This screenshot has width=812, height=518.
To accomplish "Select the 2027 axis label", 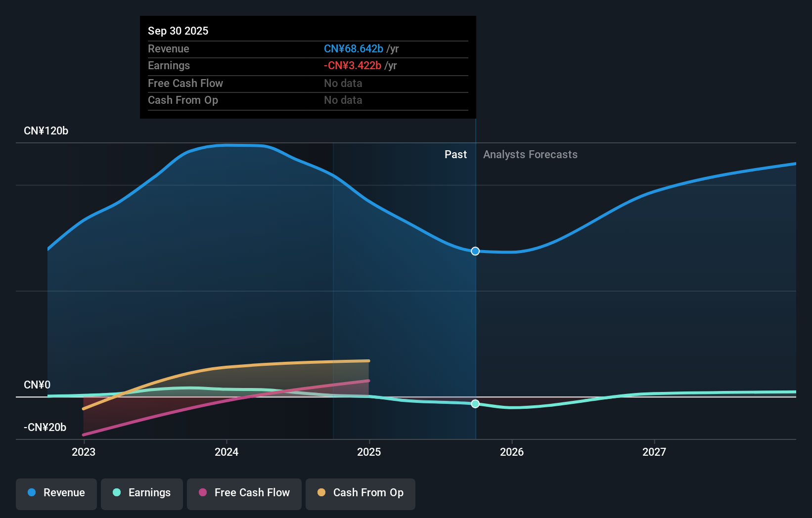I will tap(655, 451).
